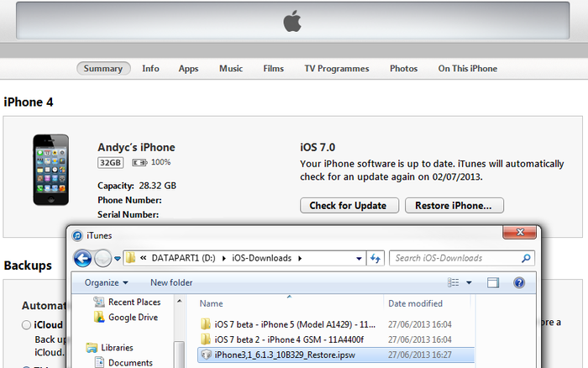Close the iTunes file dialog
Screen dimensions: 588x368
[519, 232]
